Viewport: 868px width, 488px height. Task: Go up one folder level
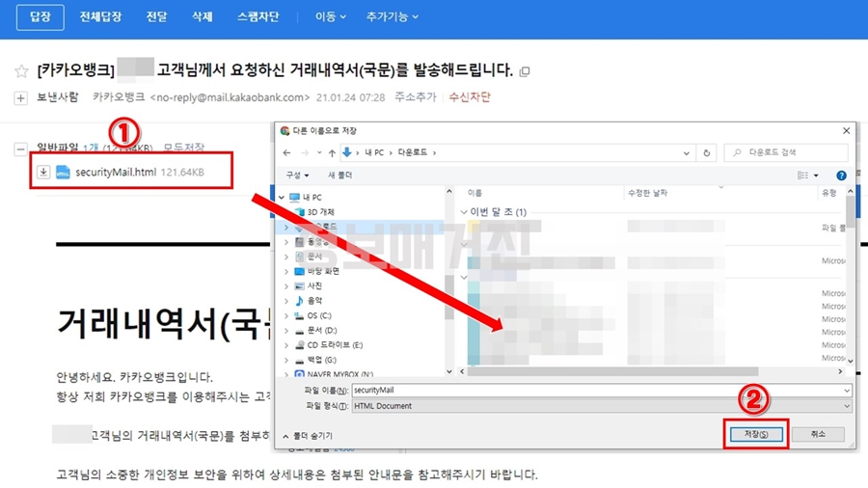point(332,152)
